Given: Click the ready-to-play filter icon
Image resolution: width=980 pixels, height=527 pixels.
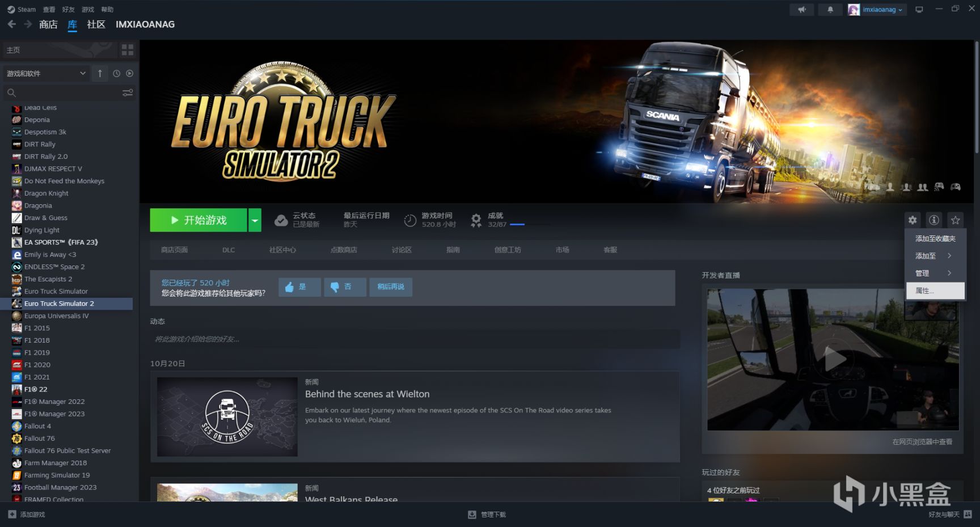Looking at the screenshot, I should [x=130, y=73].
